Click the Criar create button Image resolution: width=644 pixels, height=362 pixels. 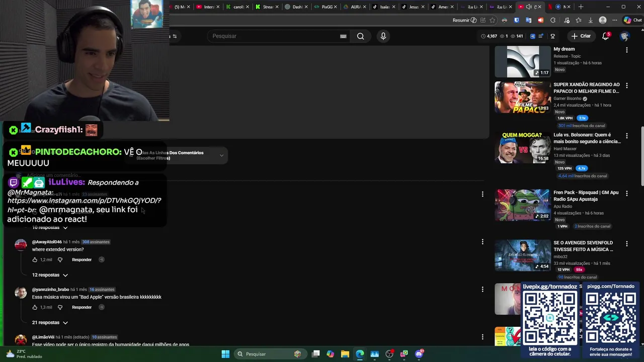[581, 36]
